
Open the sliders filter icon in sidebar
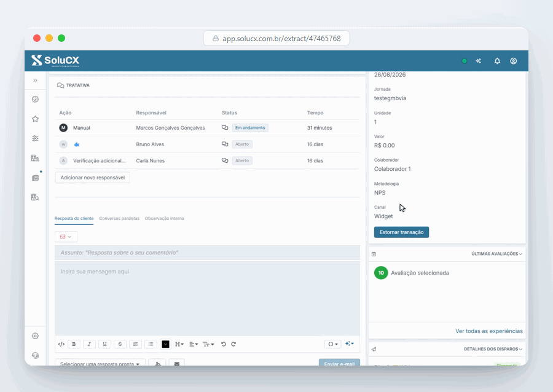[x=35, y=138]
